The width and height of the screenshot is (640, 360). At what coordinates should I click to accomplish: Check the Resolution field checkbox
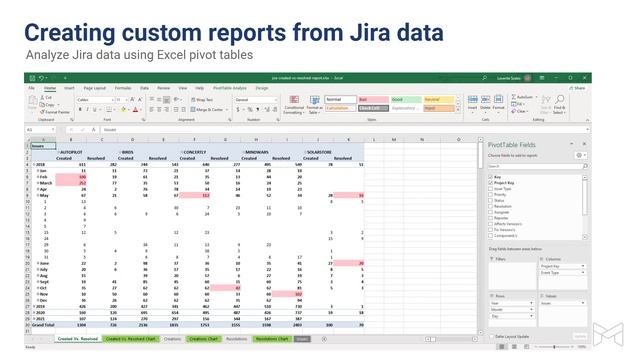pyautogui.click(x=491, y=206)
